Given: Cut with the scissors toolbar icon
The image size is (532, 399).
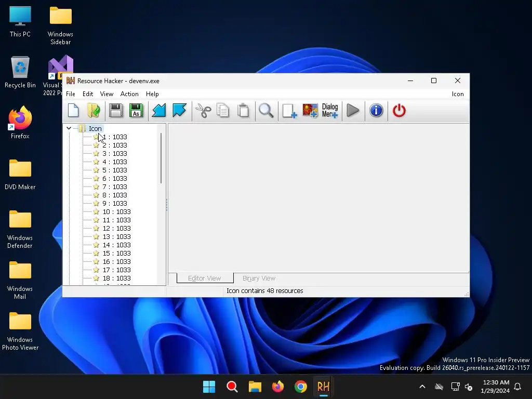Looking at the screenshot, I should click(203, 111).
